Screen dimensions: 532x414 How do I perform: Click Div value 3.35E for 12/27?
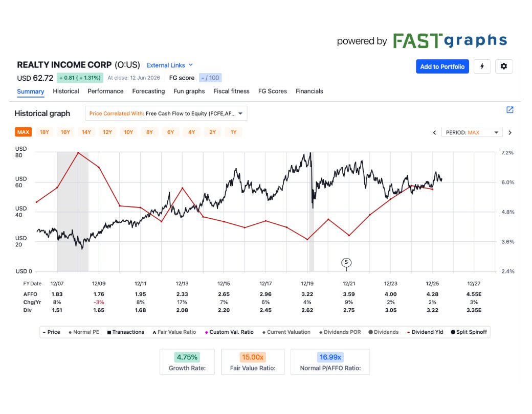click(474, 310)
